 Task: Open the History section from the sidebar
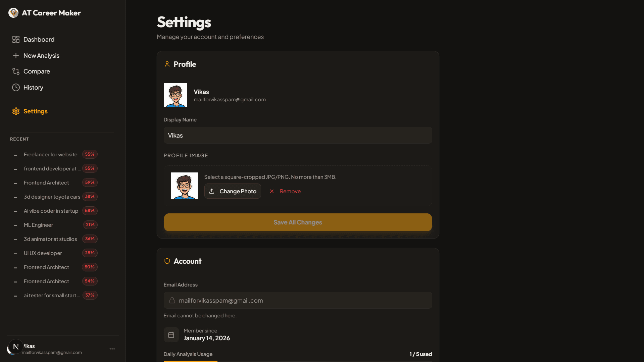pos(33,87)
